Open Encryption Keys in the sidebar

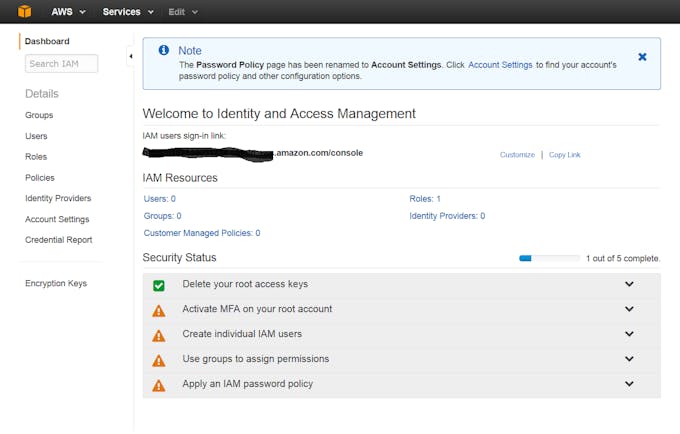coord(56,283)
